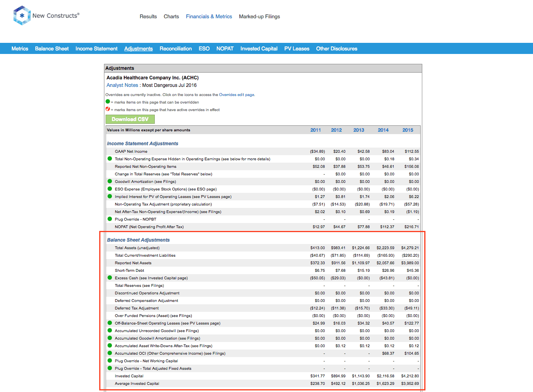Click the 2015 column header link

(x=408, y=130)
